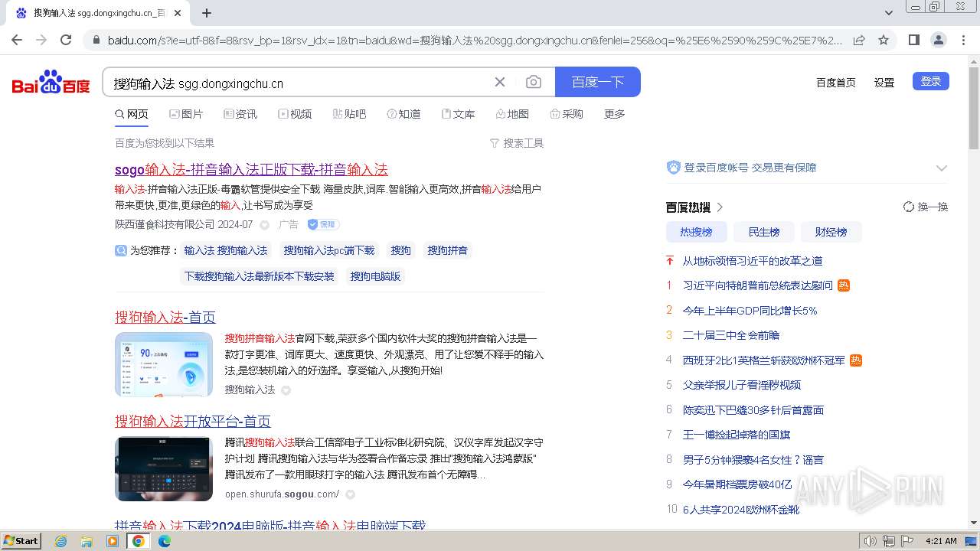This screenshot has height=551, width=980.
Task: Click suggestion 搜狗输入法pc端下载
Action: (329, 250)
